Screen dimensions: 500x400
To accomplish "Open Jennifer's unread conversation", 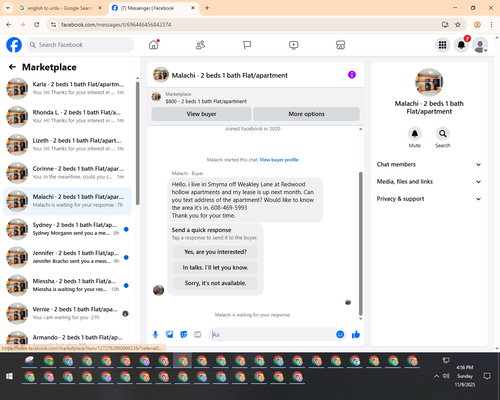I will coord(67,257).
